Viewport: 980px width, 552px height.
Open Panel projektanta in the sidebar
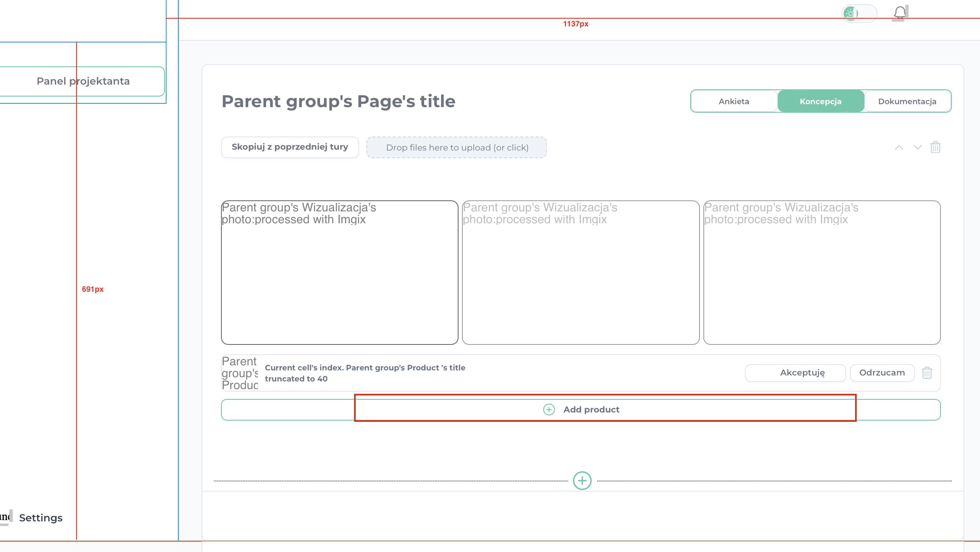(83, 81)
